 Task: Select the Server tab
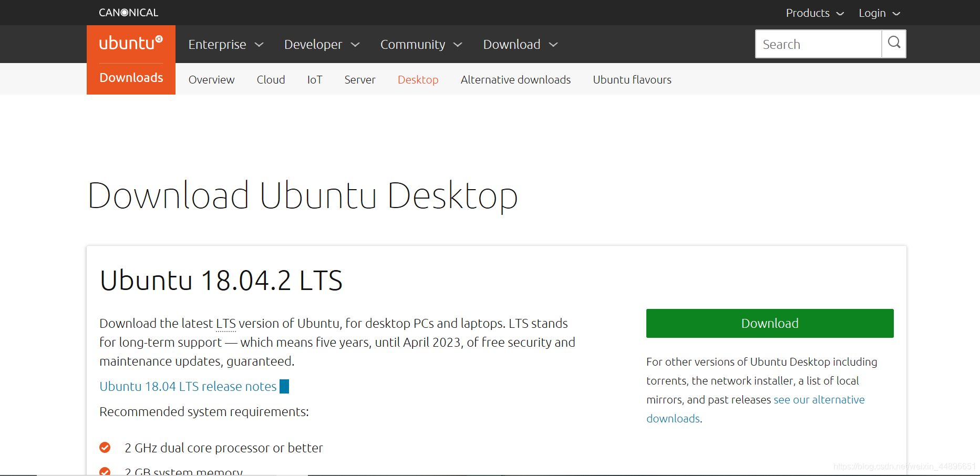360,80
